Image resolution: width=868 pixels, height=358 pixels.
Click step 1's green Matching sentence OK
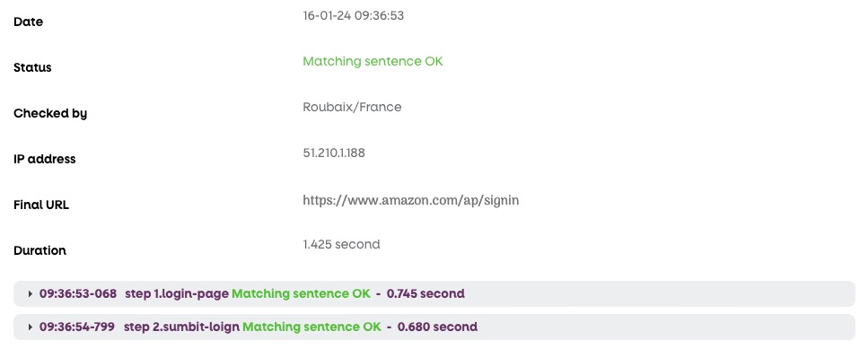tap(301, 293)
